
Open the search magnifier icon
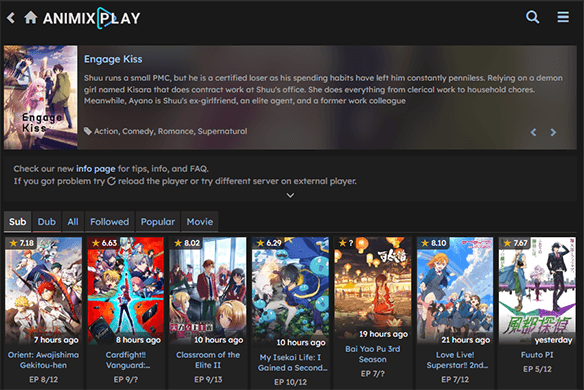(532, 17)
